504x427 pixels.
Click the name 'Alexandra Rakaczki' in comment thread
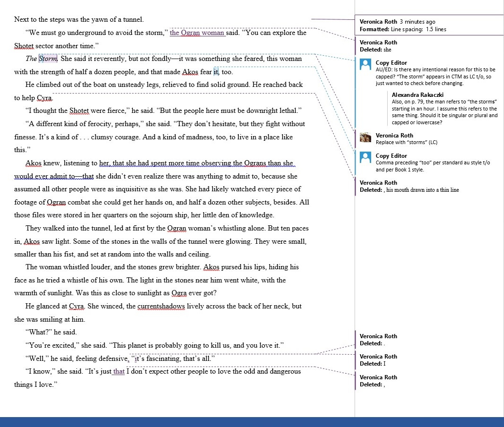tap(417, 95)
